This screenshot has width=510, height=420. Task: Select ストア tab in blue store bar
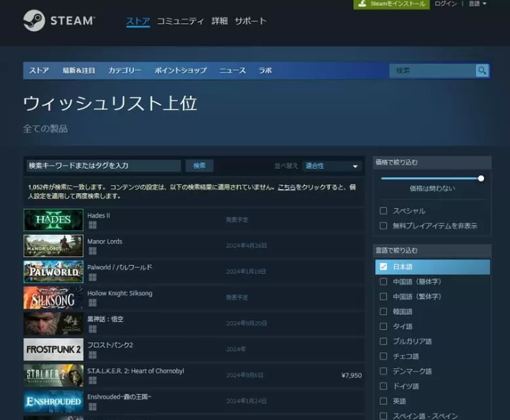click(40, 71)
